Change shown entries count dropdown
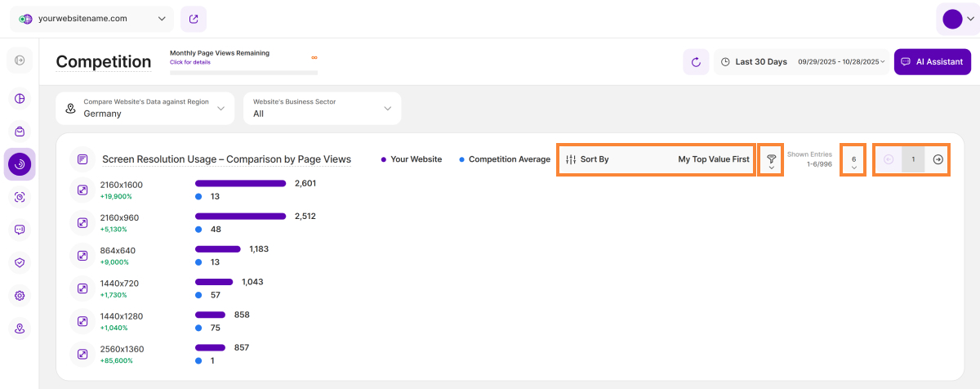This screenshot has height=389, width=980. coord(853,160)
